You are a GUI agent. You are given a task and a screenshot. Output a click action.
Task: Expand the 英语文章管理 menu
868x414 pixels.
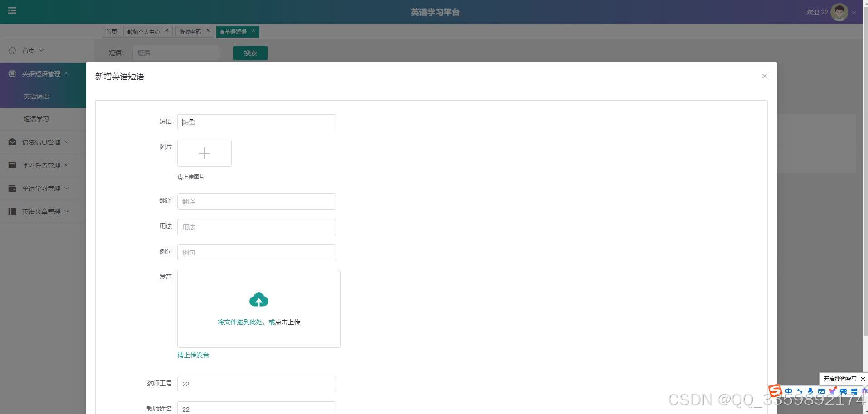tap(43, 212)
